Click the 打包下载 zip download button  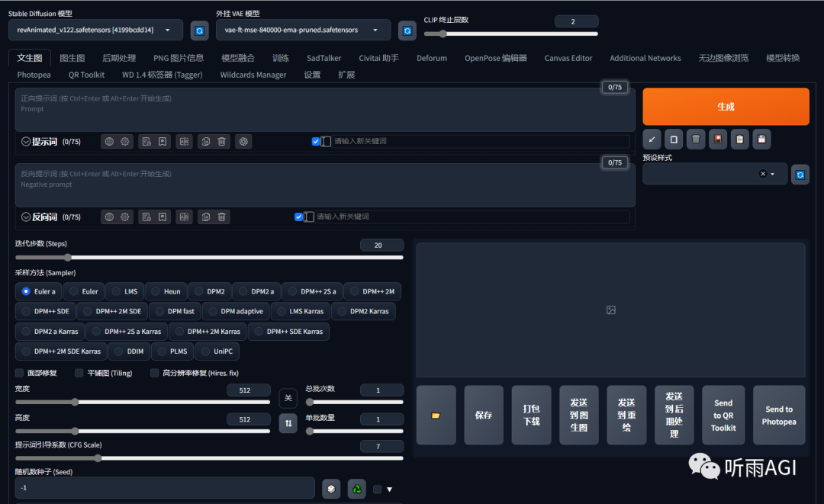(x=531, y=416)
